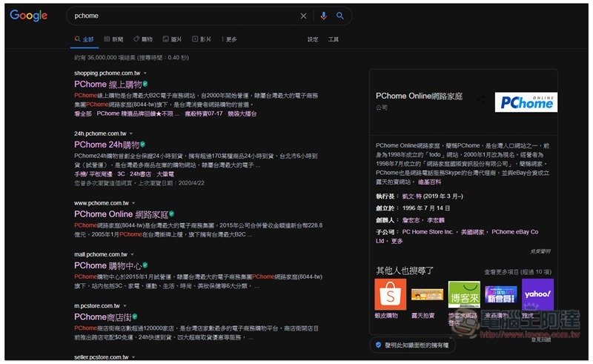Screen dimensions: 593x364
Task: Start voice search with the microphone icon
Action: click(x=324, y=16)
